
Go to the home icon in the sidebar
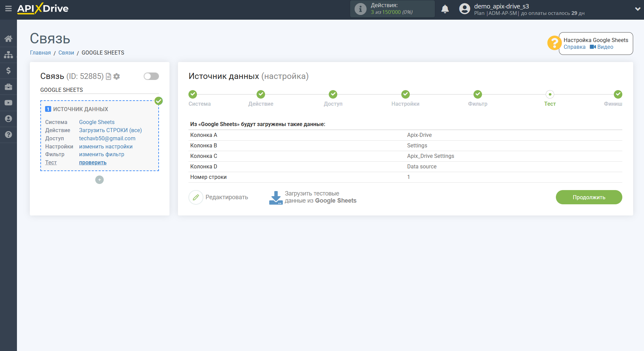(x=8, y=39)
